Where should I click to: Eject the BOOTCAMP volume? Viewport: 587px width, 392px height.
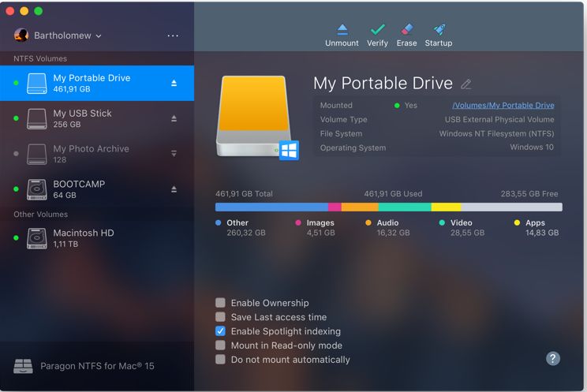click(174, 189)
